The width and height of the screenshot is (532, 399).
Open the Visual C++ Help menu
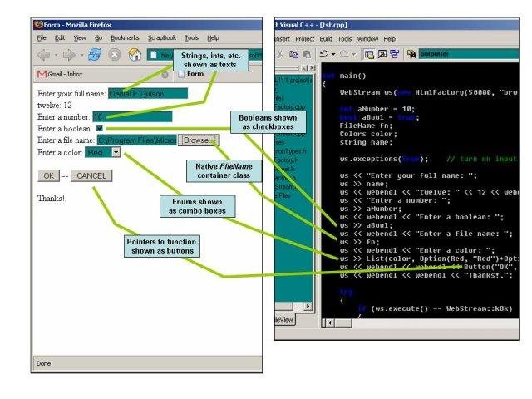tap(390, 39)
